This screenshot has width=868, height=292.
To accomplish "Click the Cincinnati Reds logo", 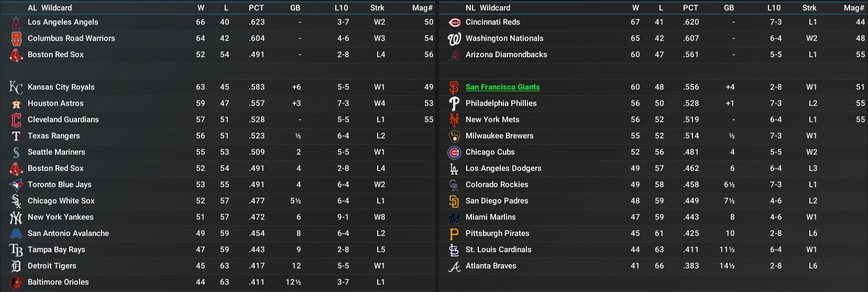I will click(454, 23).
